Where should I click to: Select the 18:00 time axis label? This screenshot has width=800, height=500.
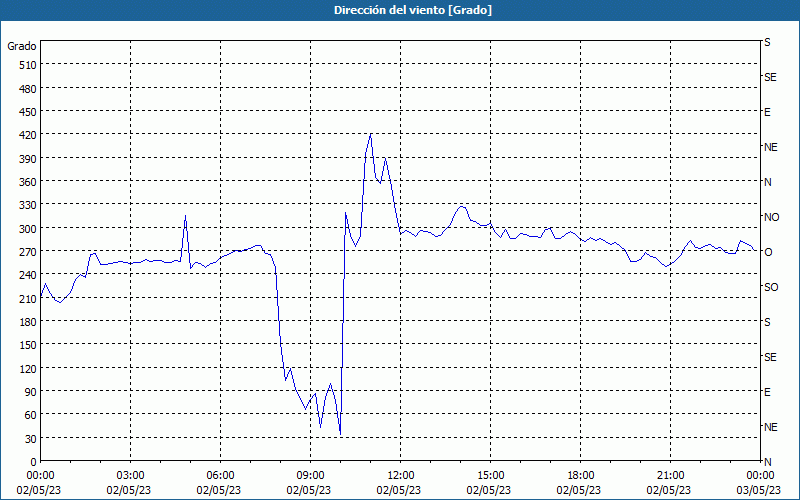[581, 476]
